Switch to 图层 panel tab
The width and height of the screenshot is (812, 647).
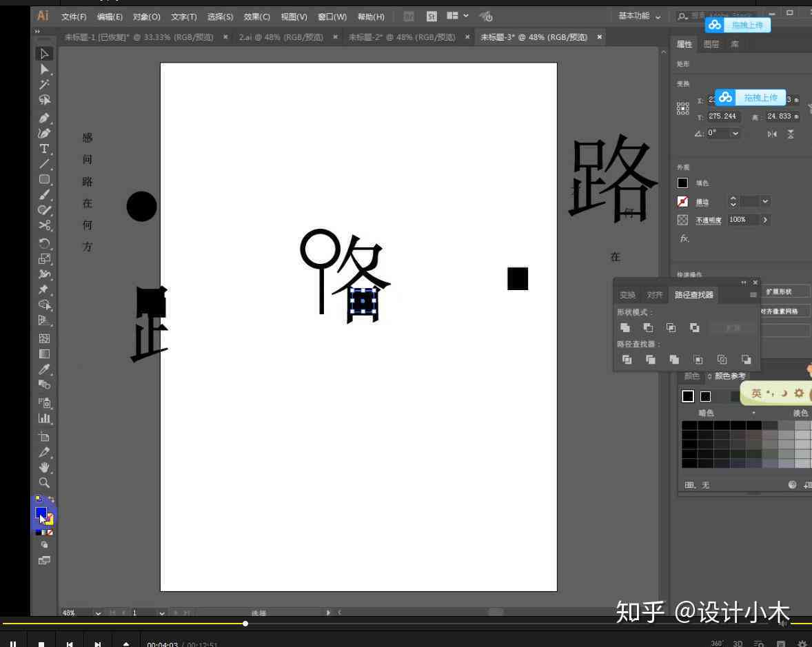pos(711,45)
